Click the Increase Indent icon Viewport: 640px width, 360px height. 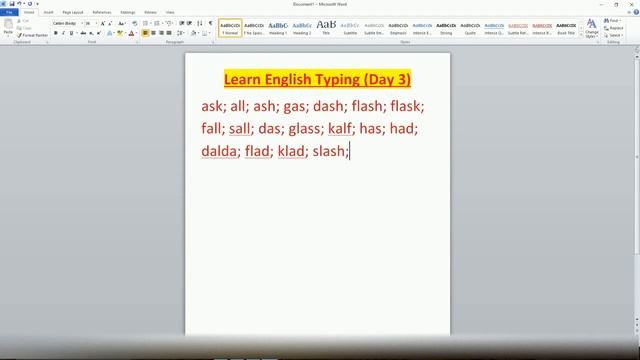pos(189,23)
